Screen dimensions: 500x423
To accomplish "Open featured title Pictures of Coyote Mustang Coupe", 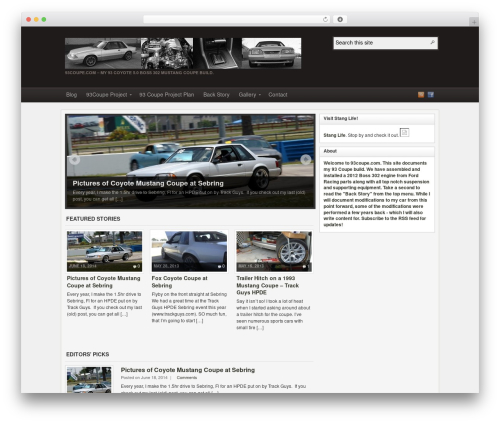I will pos(103,282).
